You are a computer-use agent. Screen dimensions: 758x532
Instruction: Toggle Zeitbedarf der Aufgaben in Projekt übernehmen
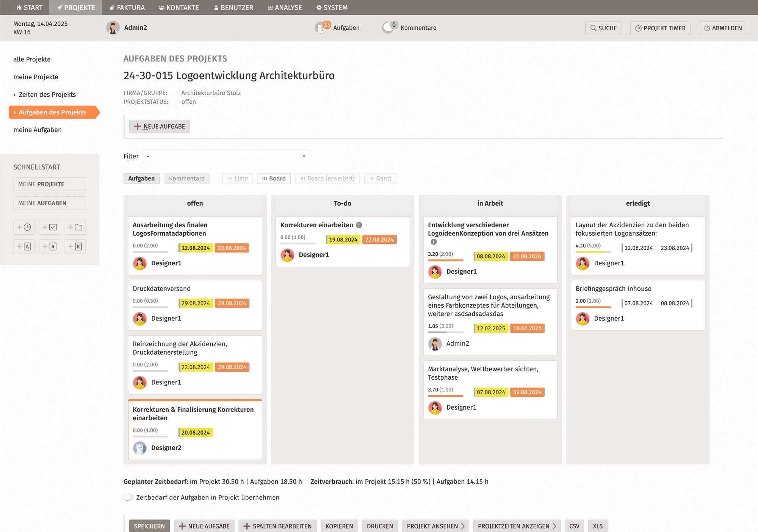tap(128, 497)
